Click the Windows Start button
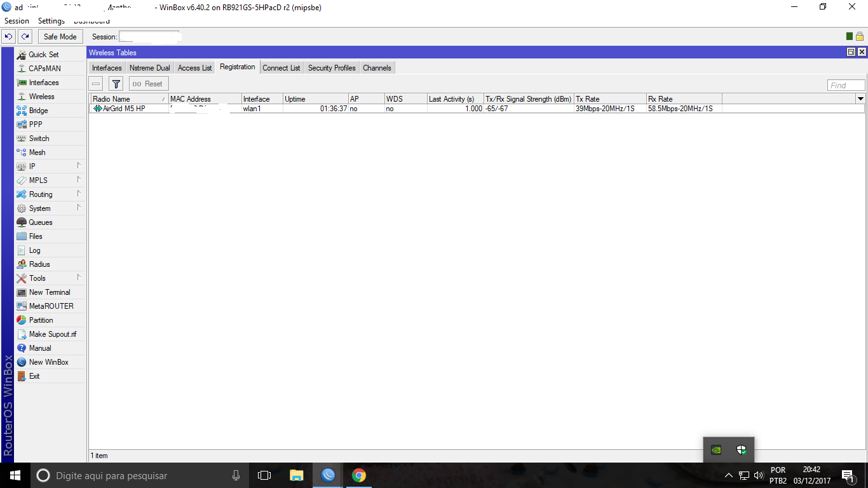868x488 pixels. tap(15, 475)
